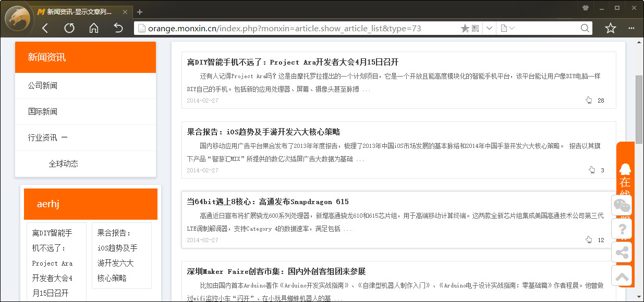Click the address bar URL
Viewport: 644px width, 302px height.
(285, 28)
